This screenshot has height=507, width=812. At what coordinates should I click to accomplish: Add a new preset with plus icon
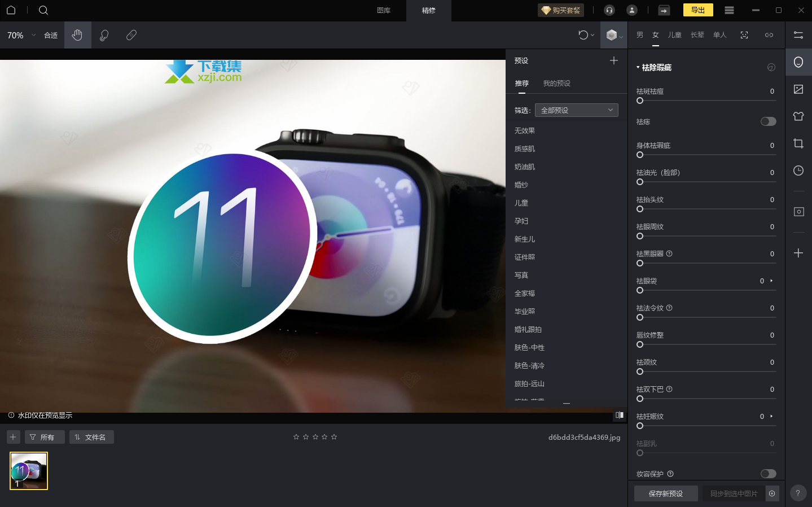coord(614,60)
